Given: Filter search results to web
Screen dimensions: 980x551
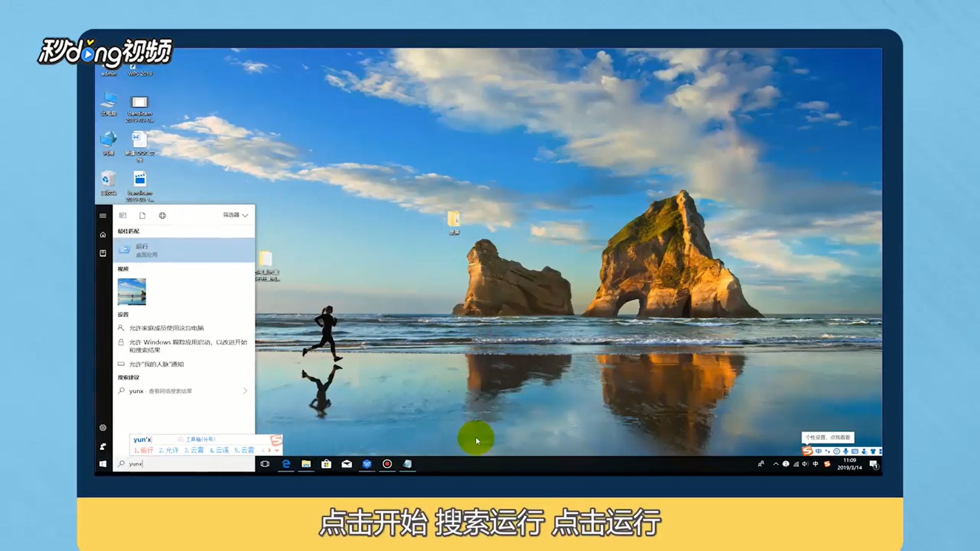Looking at the screenshot, I should [162, 215].
